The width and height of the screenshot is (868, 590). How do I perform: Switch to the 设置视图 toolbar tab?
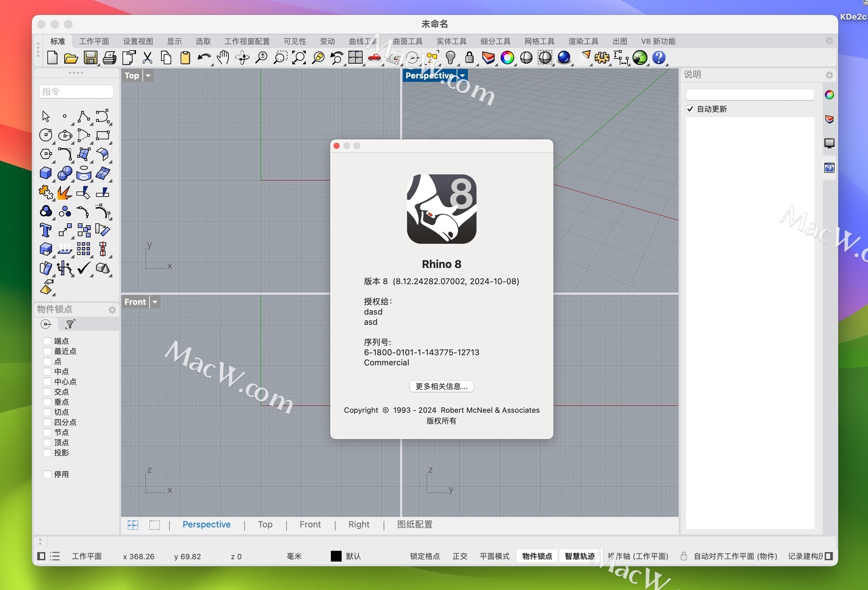(x=138, y=41)
